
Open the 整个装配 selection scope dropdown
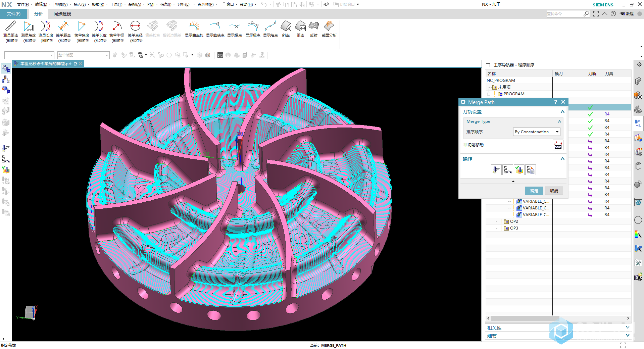click(84, 55)
